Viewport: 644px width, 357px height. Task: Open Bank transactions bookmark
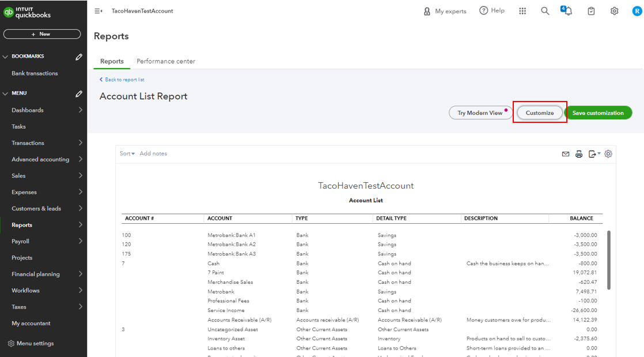tap(35, 73)
